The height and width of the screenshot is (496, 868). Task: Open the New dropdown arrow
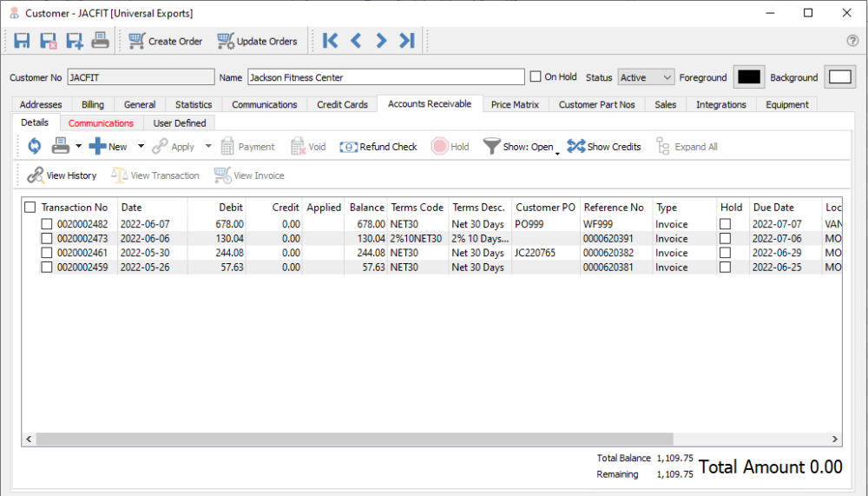pos(141,147)
